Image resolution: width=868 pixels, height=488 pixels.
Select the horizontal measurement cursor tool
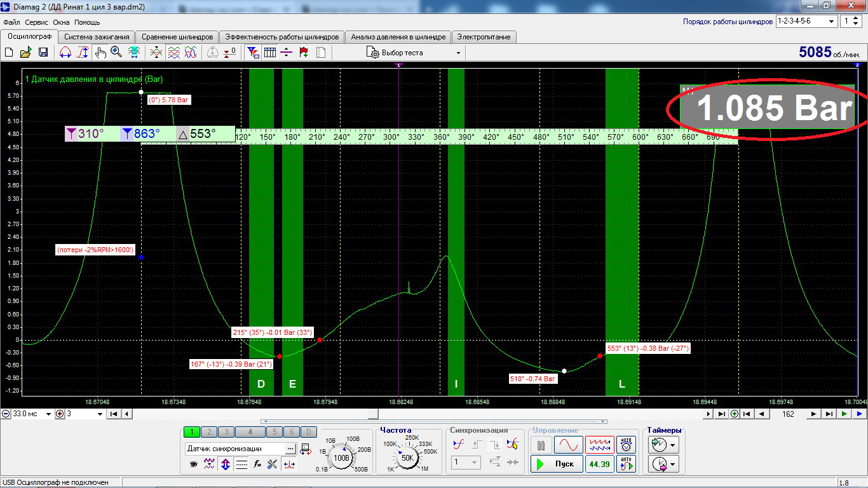click(x=65, y=53)
